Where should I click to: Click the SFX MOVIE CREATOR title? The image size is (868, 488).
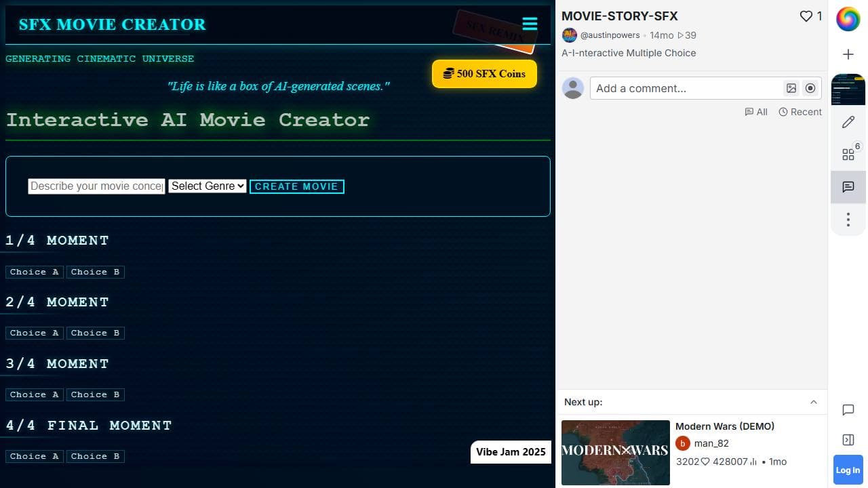tap(112, 24)
